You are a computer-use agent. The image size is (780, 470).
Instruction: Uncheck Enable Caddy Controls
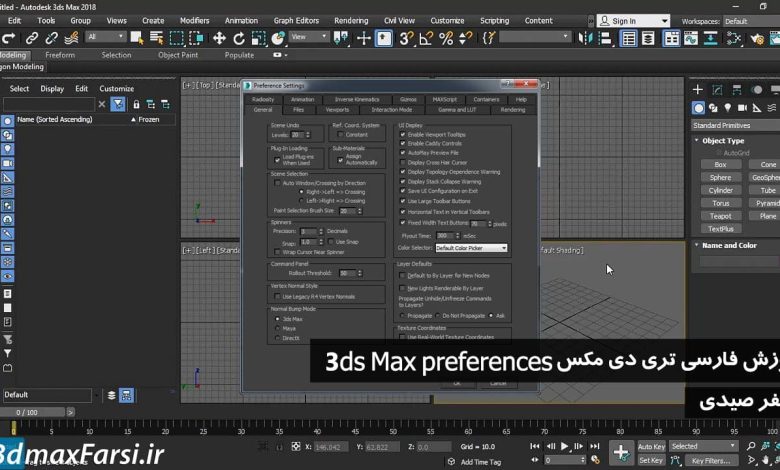click(x=403, y=143)
